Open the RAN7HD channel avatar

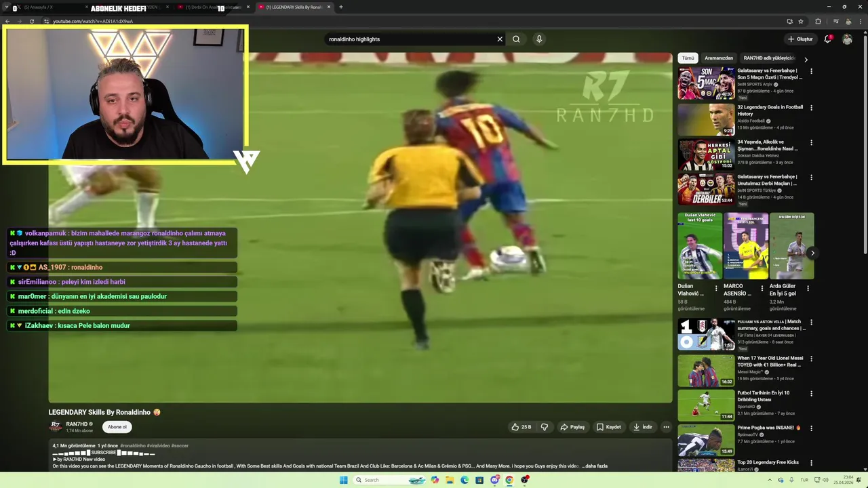click(56, 426)
